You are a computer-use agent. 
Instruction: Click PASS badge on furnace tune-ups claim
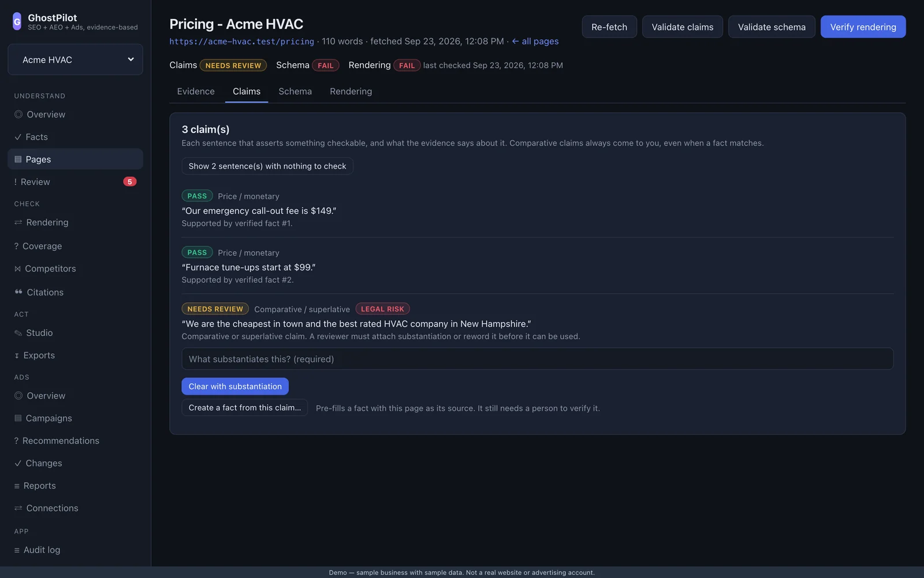[x=197, y=253]
